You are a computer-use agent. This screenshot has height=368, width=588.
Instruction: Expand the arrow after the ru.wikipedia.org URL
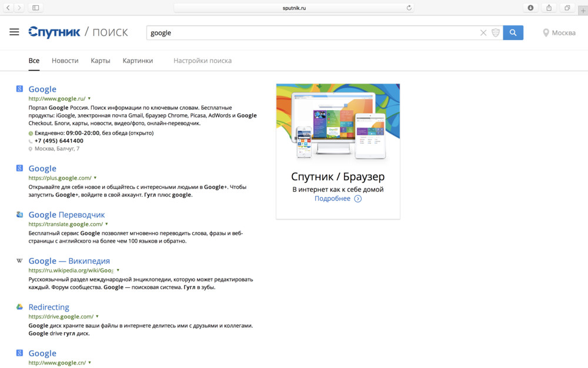[x=118, y=270]
